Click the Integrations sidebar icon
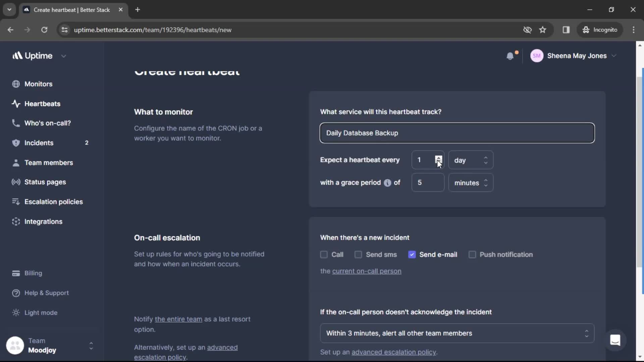This screenshot has width=644, height=362. click(x=16, y=221)
